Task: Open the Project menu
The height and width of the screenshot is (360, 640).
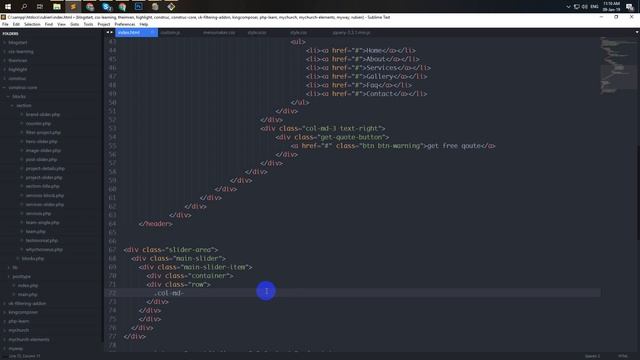Action: (x=104, y=24)
